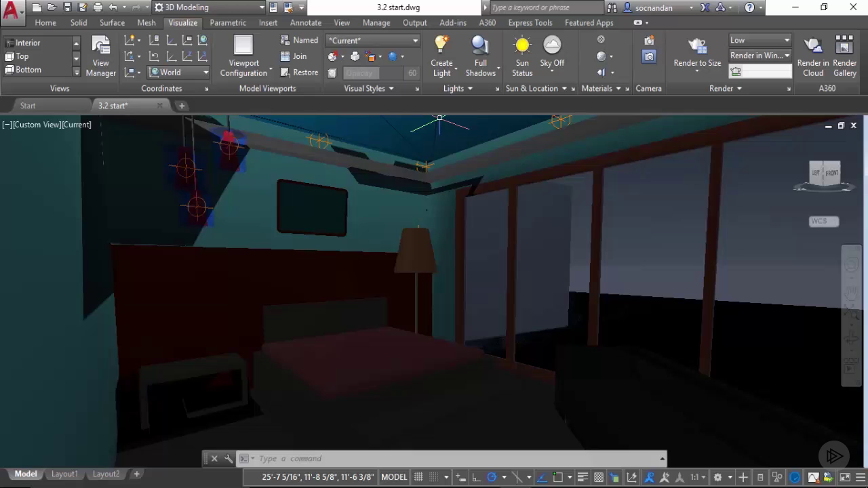This screenshot has height=488, width=868.
Task: Click the Named viewports button
Action: click(299, 40)
